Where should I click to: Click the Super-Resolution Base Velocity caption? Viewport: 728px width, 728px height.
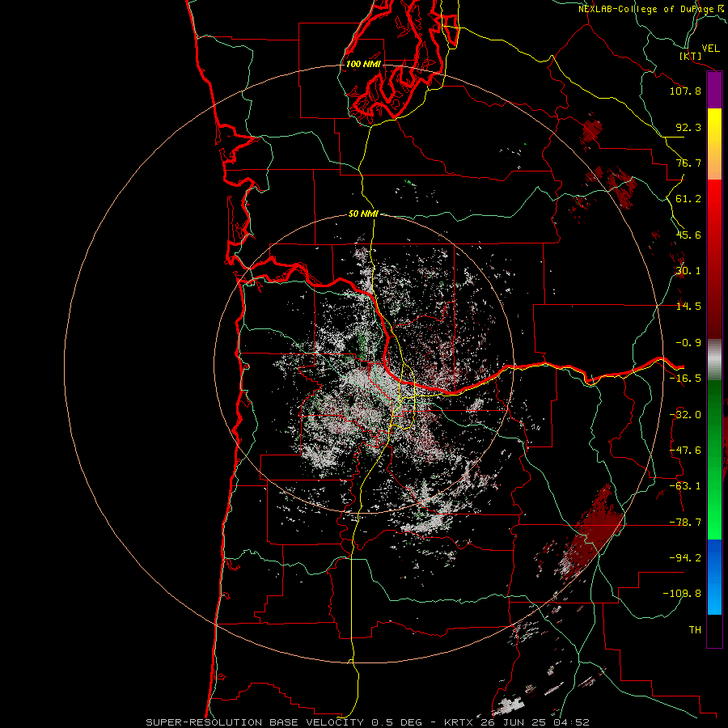tap(255, 722)
